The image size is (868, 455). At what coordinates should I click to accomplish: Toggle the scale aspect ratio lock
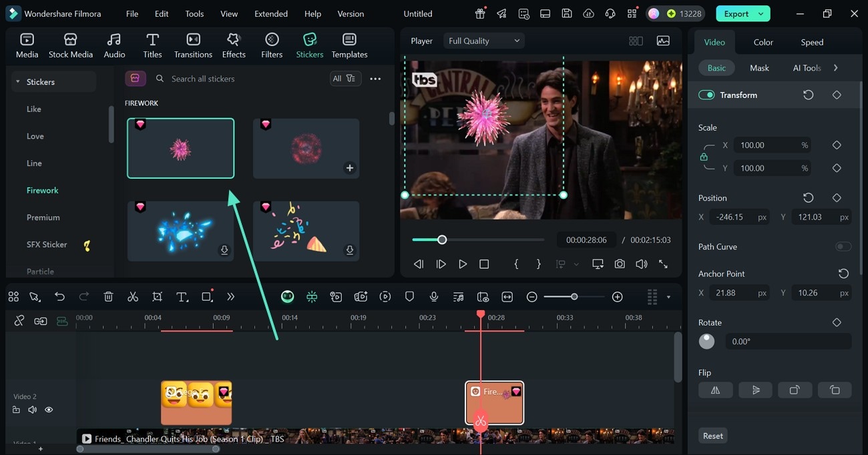click(x=704, y=157)
